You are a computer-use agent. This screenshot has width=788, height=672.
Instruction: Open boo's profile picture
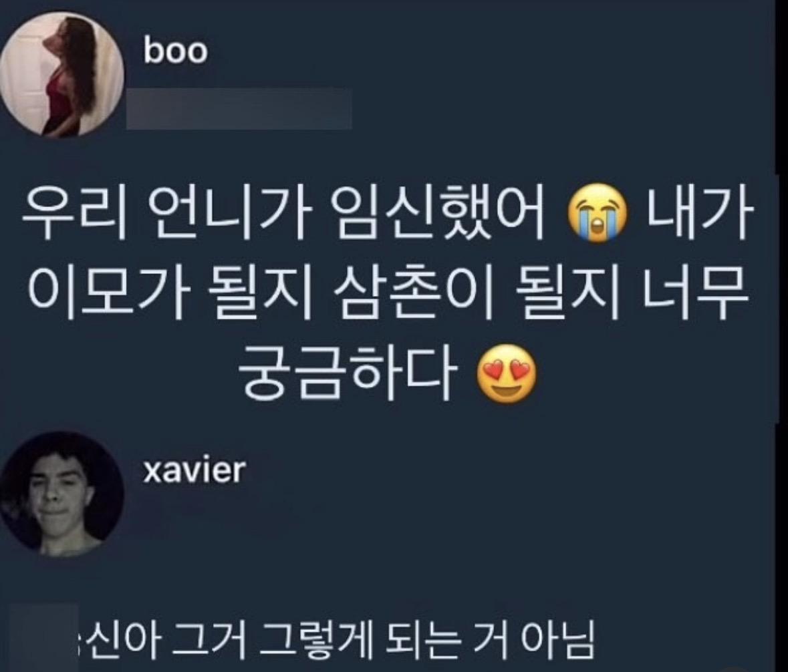click(x=61, y=74)
